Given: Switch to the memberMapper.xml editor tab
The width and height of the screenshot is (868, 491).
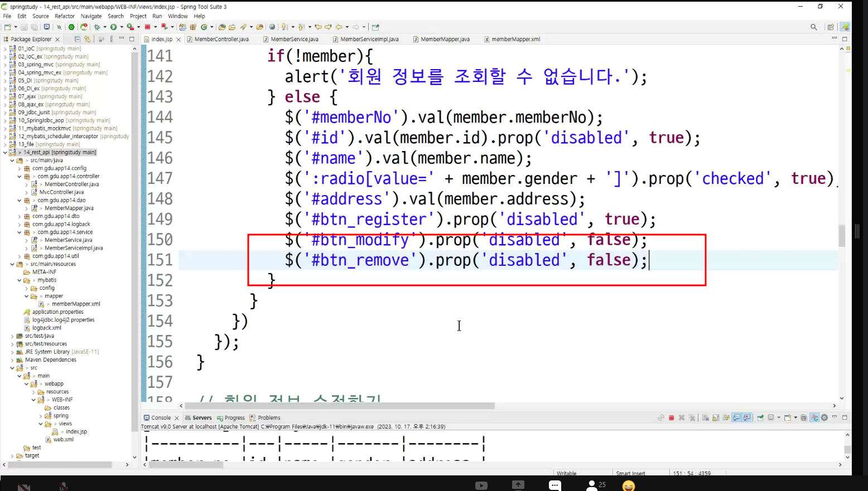Looking at the screenshot, I should (516, 39).
